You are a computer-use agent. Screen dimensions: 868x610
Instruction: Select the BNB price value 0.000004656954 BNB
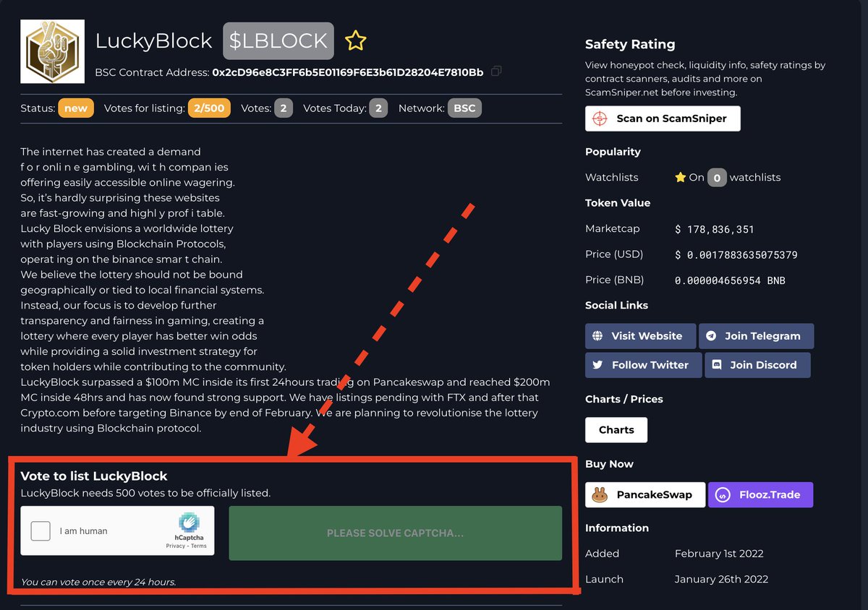point(730,280)
